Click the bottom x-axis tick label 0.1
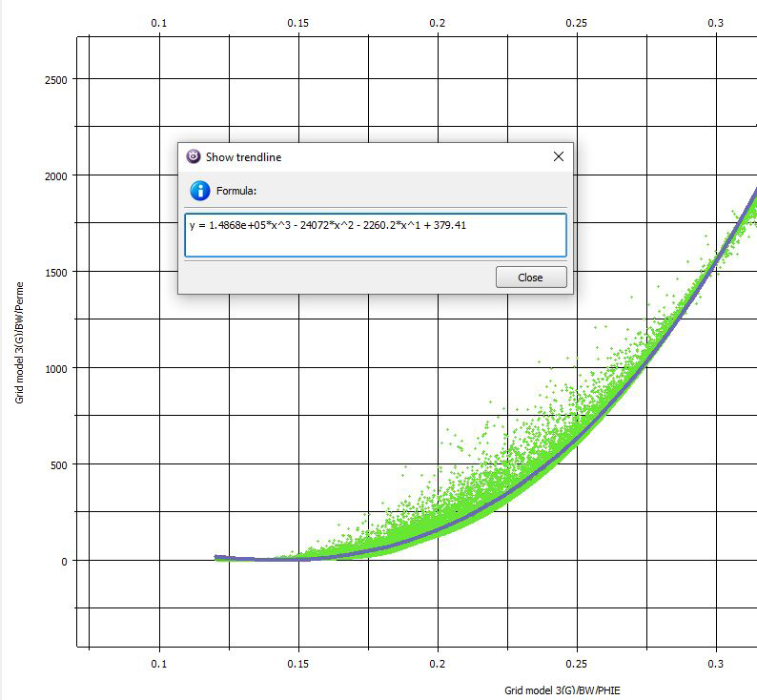Viewport: 757px width, 700px height. coord(159,664)
